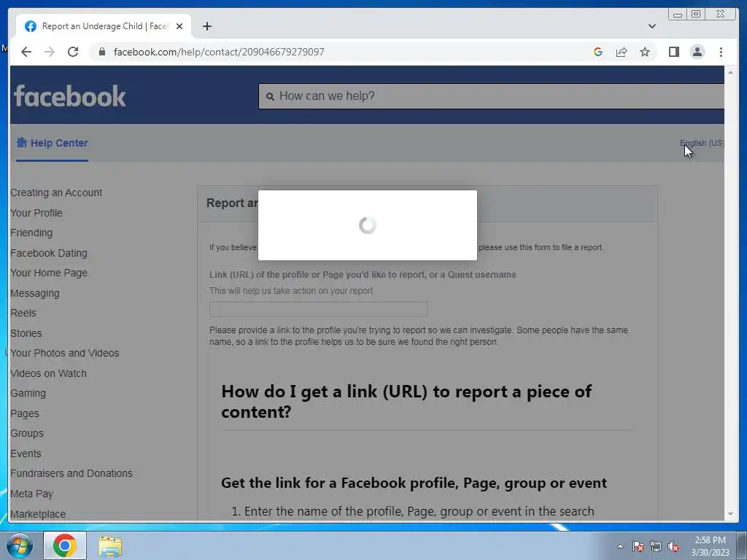Open Fundraisers and Donations topic
The image size is (747, 560).
(x=71, y=473)
